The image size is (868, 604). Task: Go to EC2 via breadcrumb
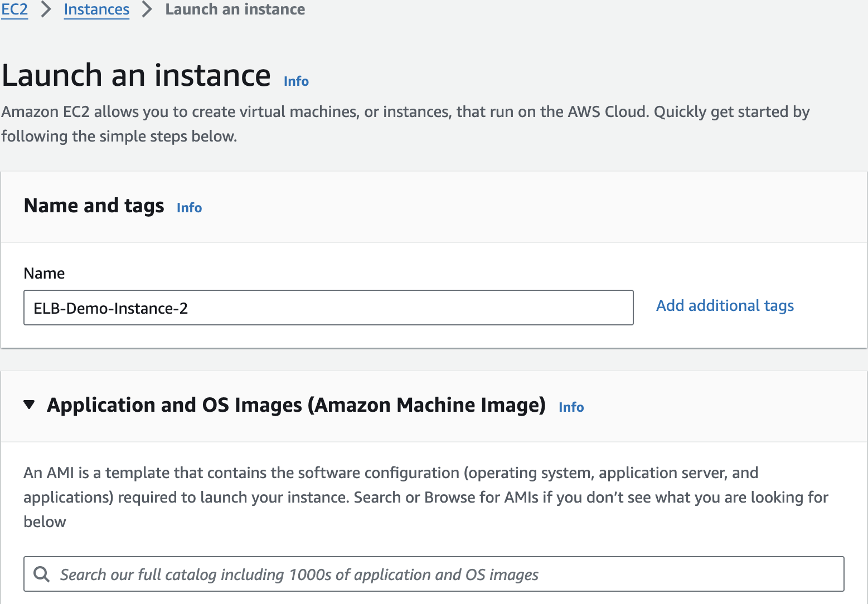tap(14, 9)
